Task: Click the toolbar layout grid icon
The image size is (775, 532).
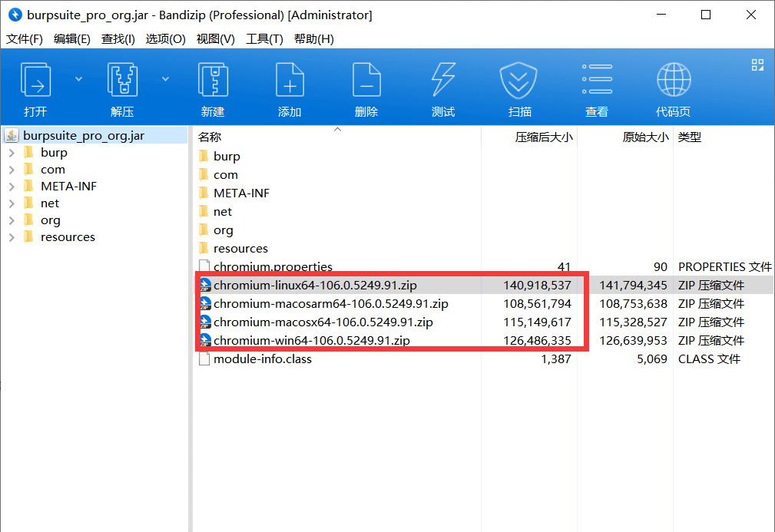Action: coord(757,64)
